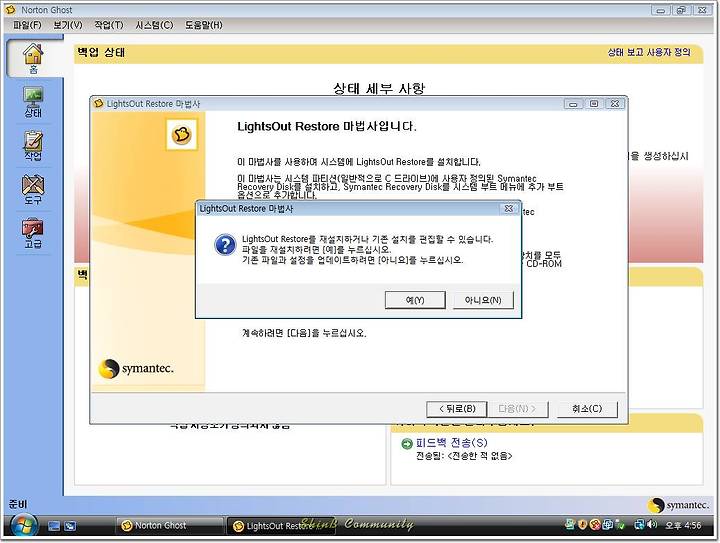Screen dimensions: 720x543
Task: Open the Status (상태) sidebar icon
Action: (33, 102)
